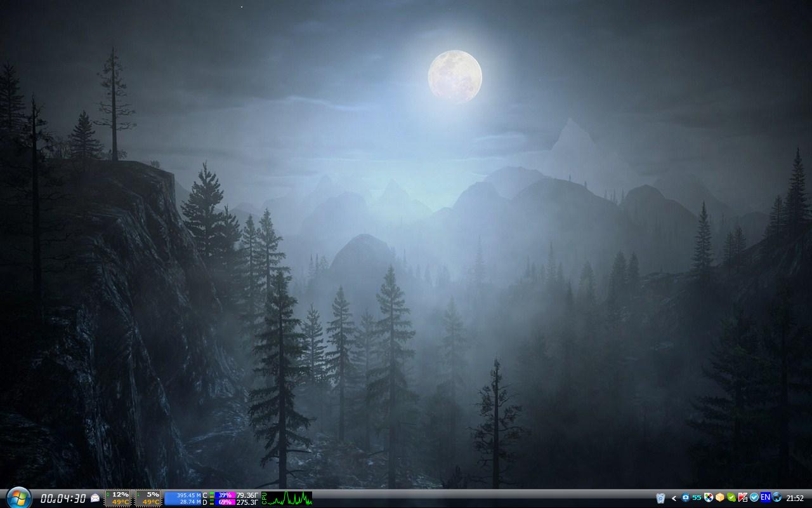Image resolution: width=812 pixels, height=508 pixels.
Task: Click the shield tray icon with colored dots
Action: coord(709,498)
